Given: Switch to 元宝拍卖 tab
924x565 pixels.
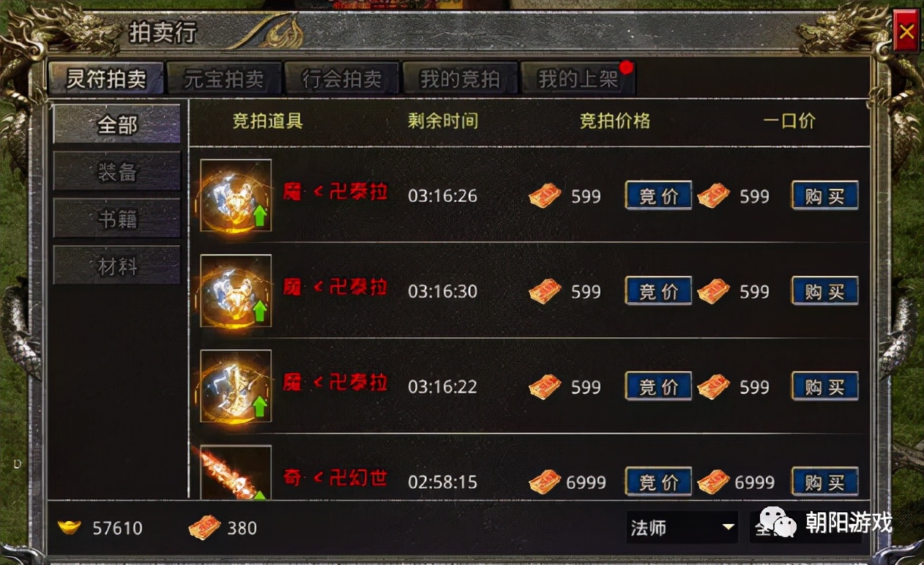Looking at the screenshot, I should pos(223,78).
